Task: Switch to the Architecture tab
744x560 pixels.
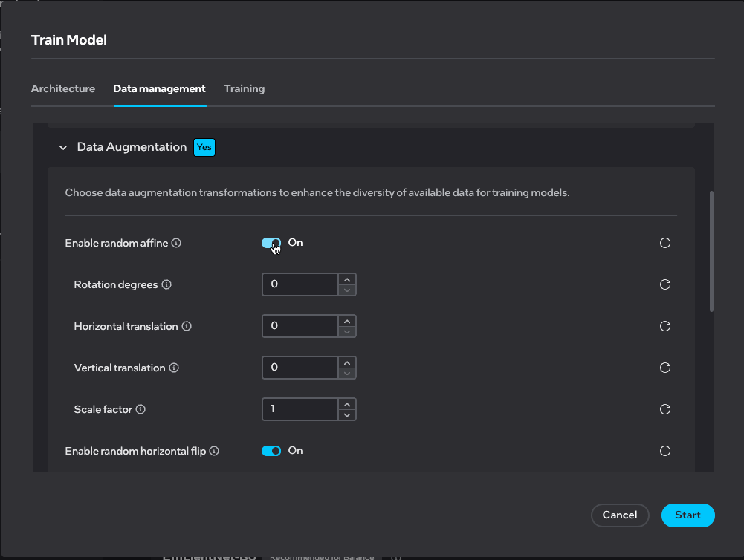Action: [x=63, y=88]
